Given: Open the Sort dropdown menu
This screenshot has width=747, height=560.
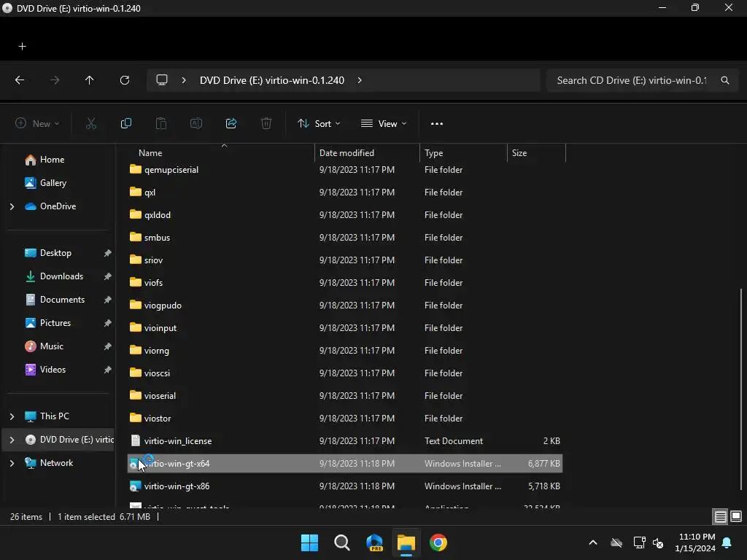Looking at the screenshot, I should [320, 123].
